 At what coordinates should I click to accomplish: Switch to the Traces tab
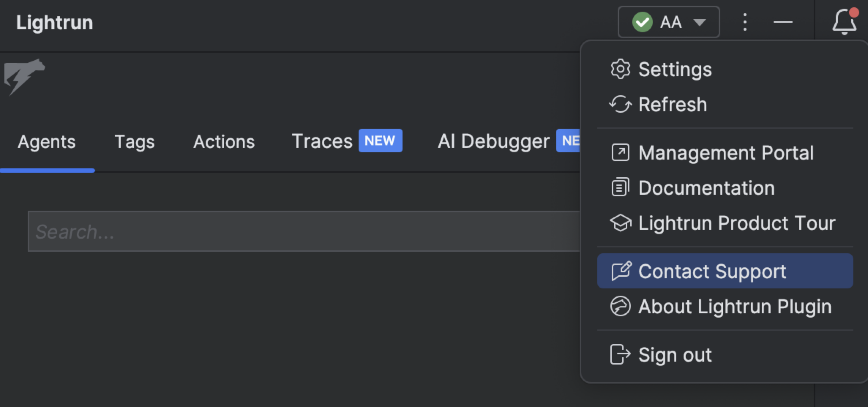pos(322,142)
